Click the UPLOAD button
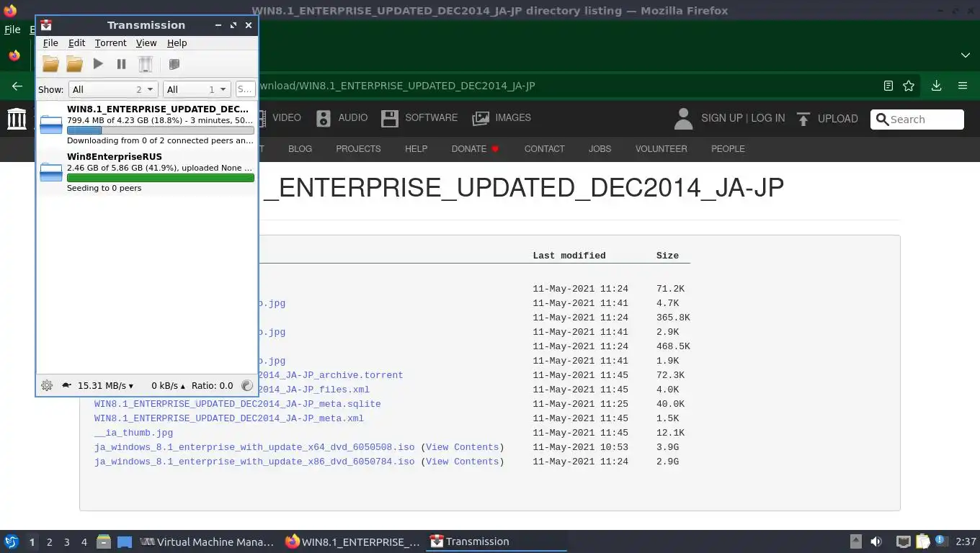980x553 pixels. click(x=827, y=119)
